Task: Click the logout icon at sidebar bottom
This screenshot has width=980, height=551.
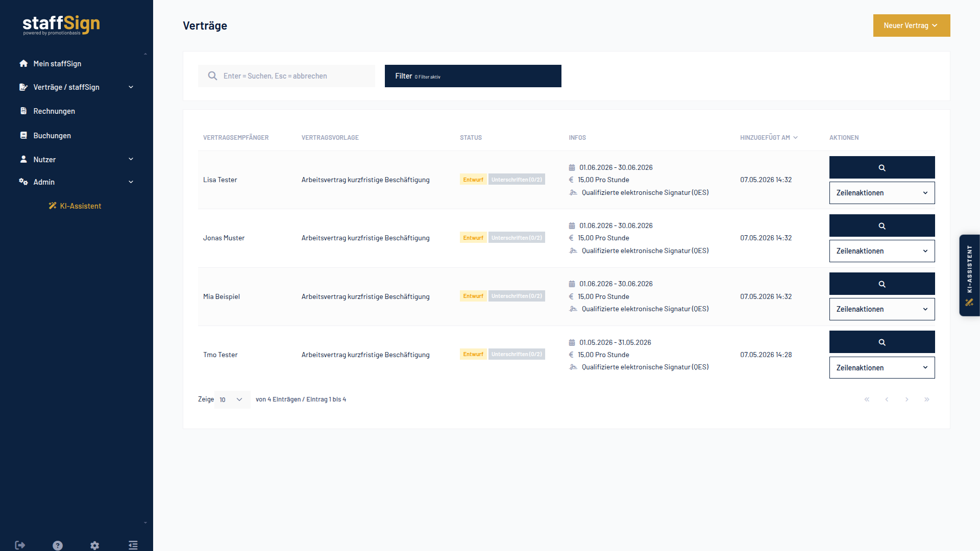Action: coord(20,545)
